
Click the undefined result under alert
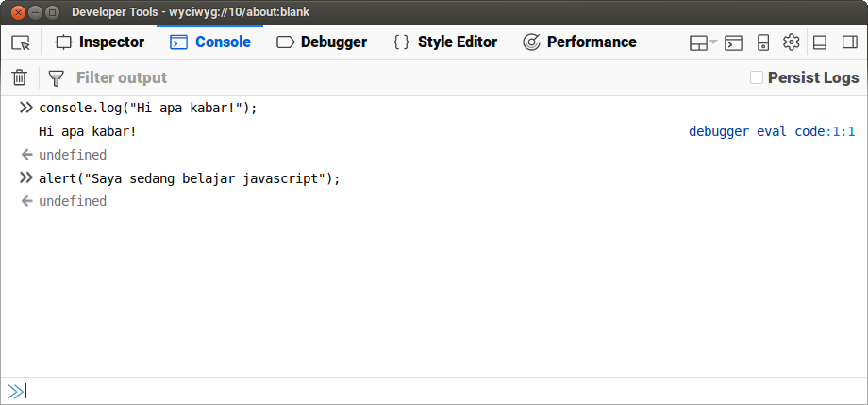[x=73, y=202]
